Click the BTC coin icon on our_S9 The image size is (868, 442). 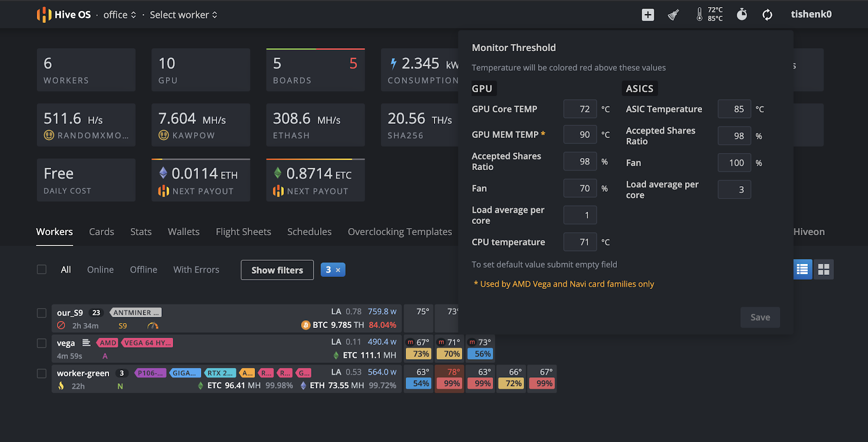306,325
